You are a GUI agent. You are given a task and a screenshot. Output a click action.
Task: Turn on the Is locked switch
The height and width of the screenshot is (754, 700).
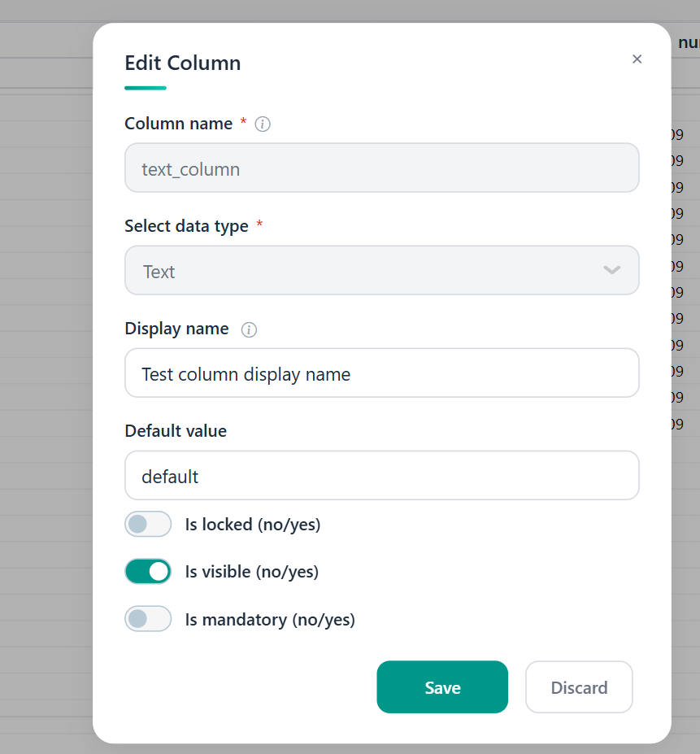(148, 524)
